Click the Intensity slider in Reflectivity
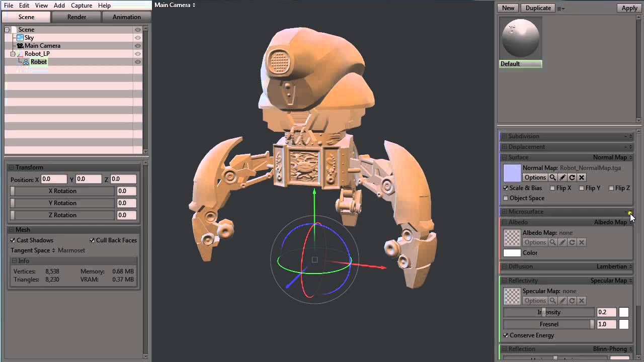This screenshot has width=644, height=362. point(549,312)
